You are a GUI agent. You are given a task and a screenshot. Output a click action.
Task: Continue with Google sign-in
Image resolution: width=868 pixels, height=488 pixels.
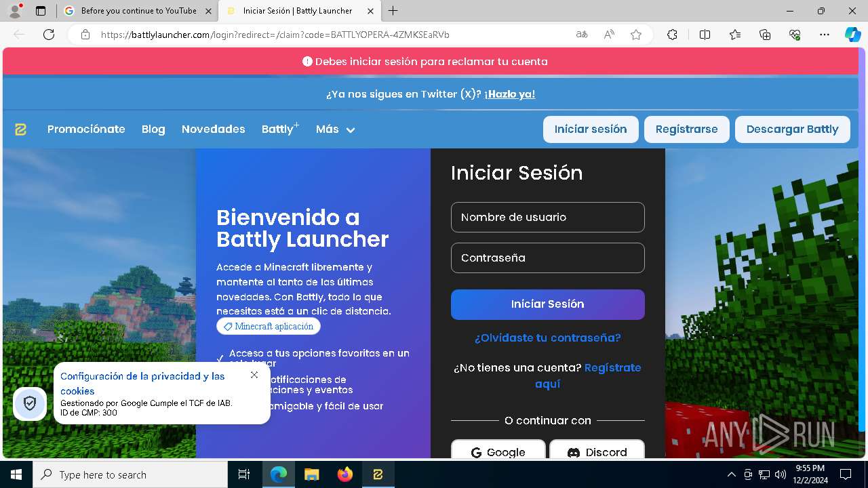[x=498, y=449]
